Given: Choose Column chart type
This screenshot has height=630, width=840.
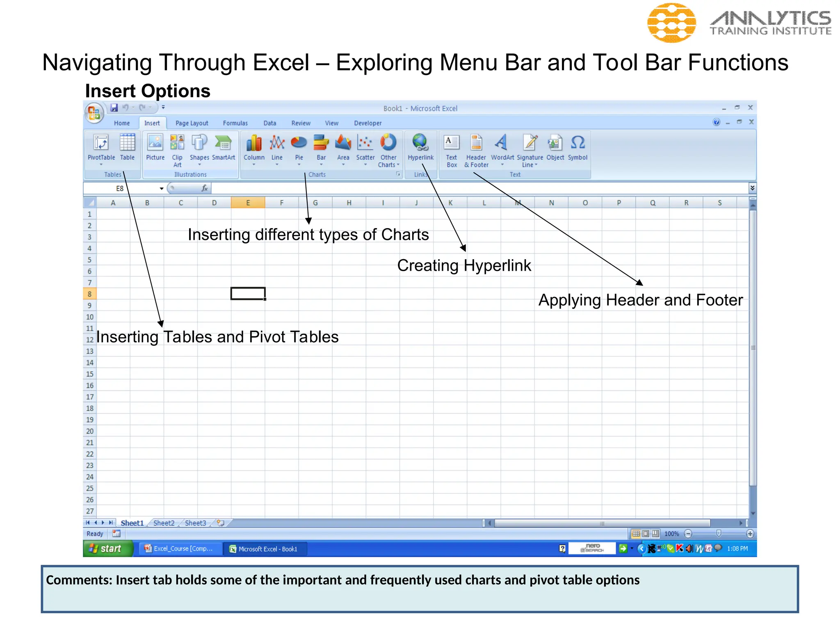Looking at the screenshot, I should coord(254,150).
